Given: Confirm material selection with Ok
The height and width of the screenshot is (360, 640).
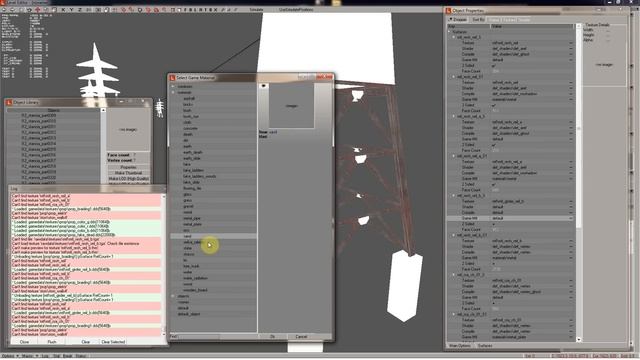Looking at the screenshot, I should tap(272, 337).
